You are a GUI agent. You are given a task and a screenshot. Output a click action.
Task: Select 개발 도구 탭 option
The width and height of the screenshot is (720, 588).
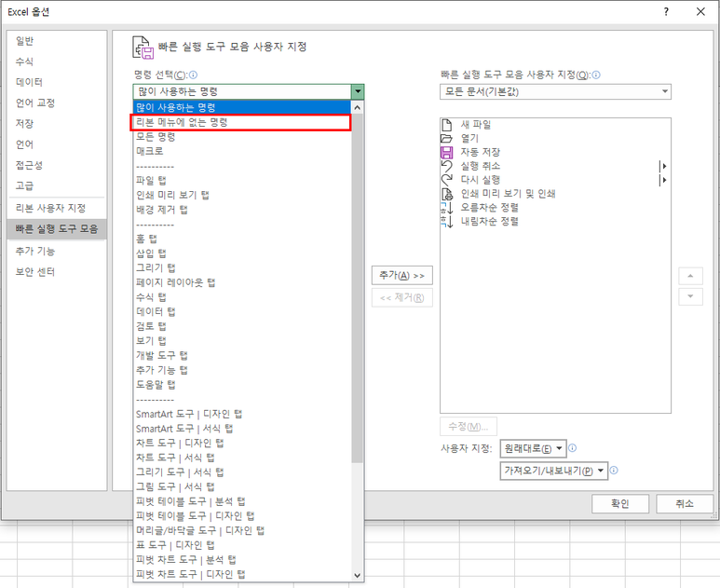242,355
